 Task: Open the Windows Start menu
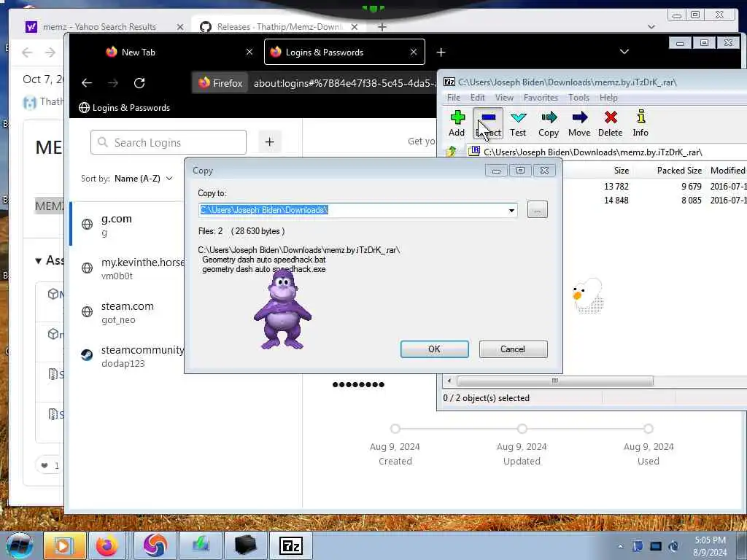pos(19,545)
